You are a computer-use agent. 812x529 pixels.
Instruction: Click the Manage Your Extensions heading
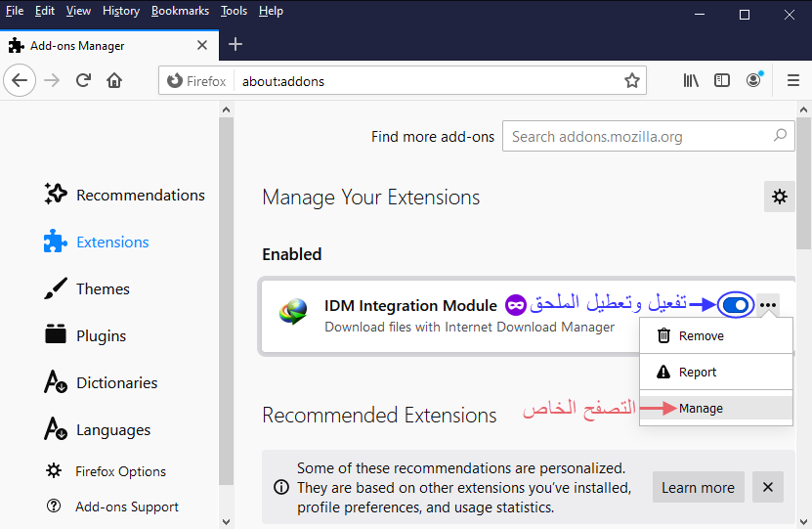click(x=370, y=198)
